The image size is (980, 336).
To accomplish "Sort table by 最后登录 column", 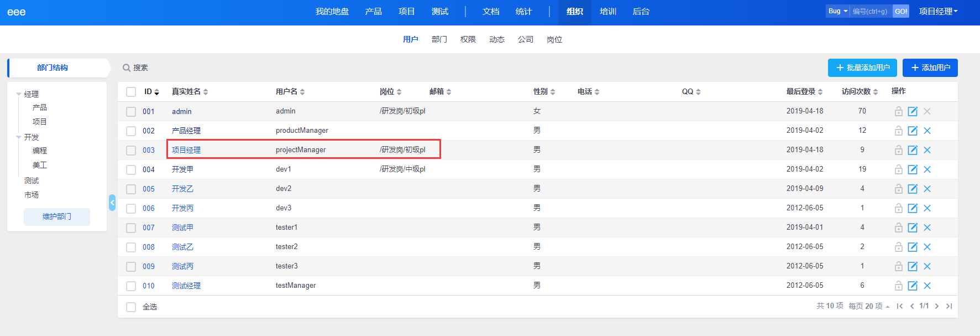I will pyautogui.click(x=805, y=92).
